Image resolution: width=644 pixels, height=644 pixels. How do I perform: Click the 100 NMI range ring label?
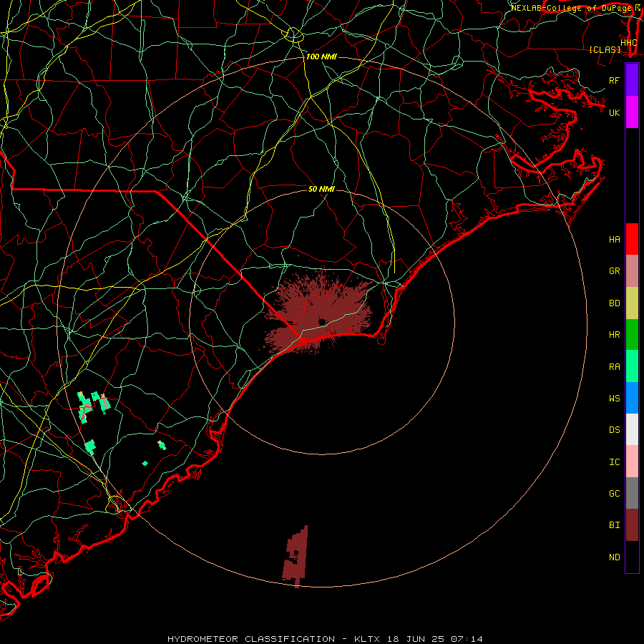[x=321, y=57]
